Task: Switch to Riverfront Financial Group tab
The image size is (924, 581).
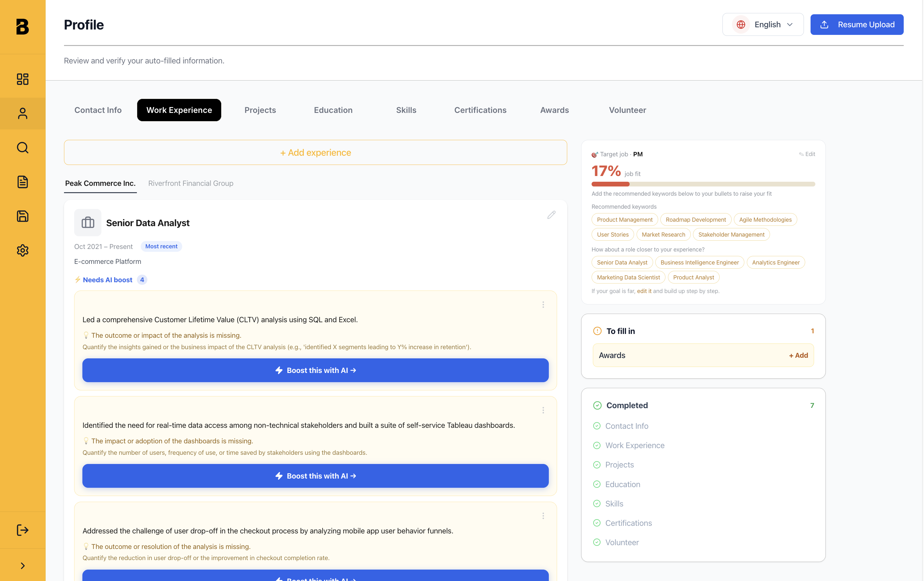Action: [191, 183]
